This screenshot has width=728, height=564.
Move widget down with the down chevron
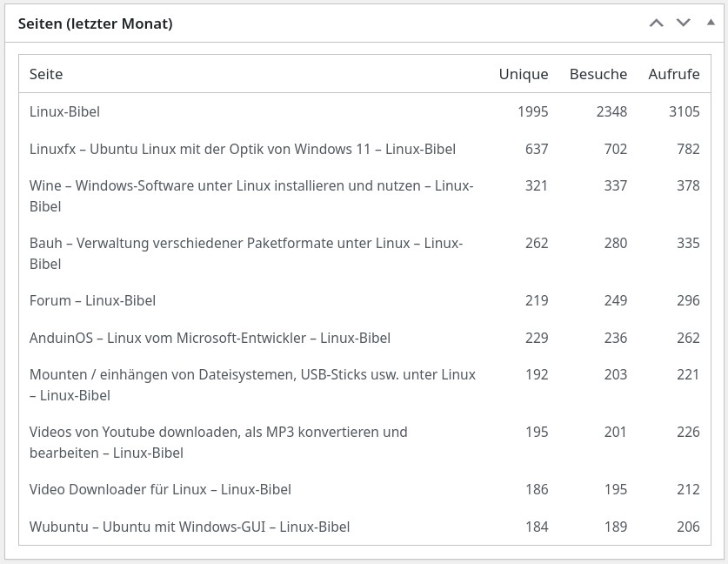coord(684,23)
